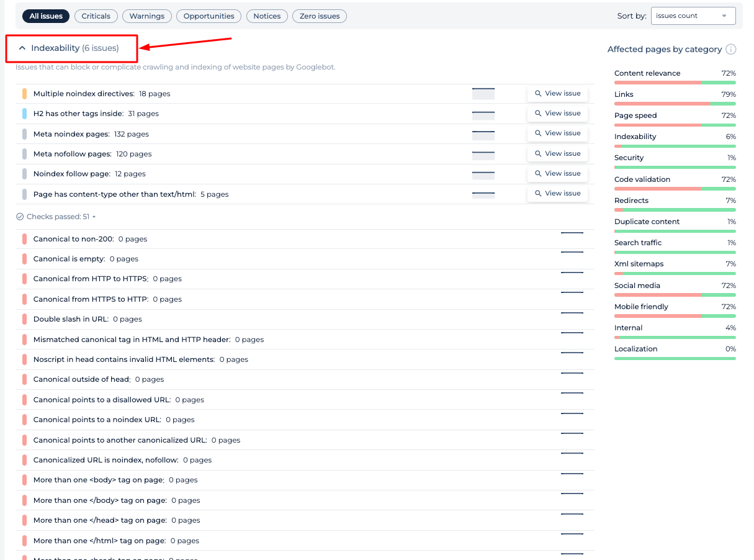This screenshot has height=560, width=754.
Task: Show Opportunities issues only
Action: (x=209, y=16)
